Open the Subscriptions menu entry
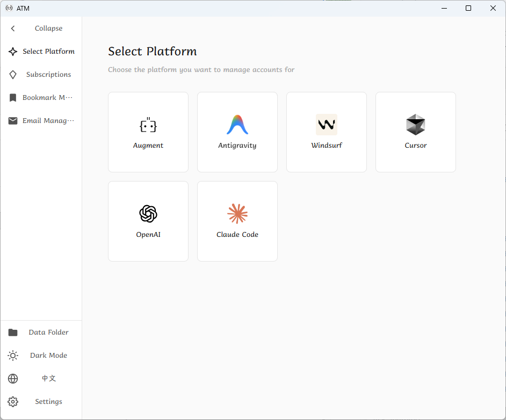Image resolution: width=506 pixels, height=420 pixels. click(48, 75)
